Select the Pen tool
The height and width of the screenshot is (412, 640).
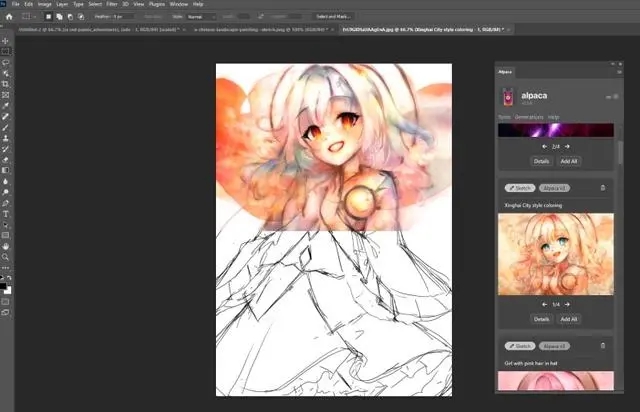pos(5,203)
